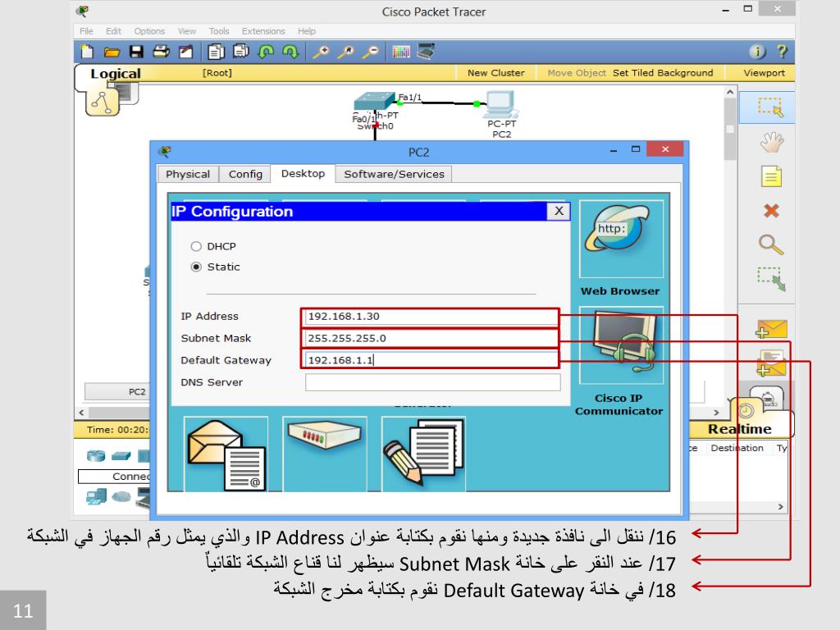Switch to the Software/Services tab
The width and height of the screenshot is (840, 630).
tap(394, 174)
